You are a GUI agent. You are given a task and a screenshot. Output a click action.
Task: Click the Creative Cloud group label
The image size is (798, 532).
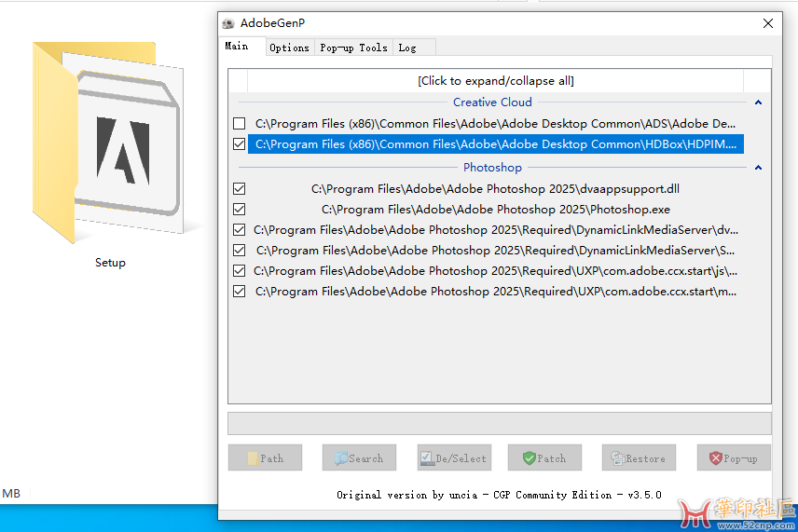pos(492,102)
